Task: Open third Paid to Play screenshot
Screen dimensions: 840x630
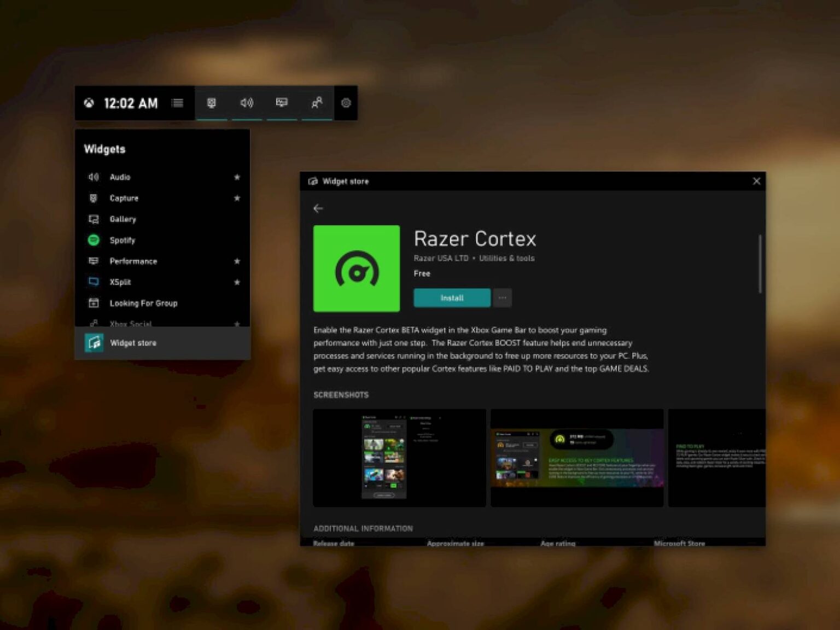Action: (717, 458)
